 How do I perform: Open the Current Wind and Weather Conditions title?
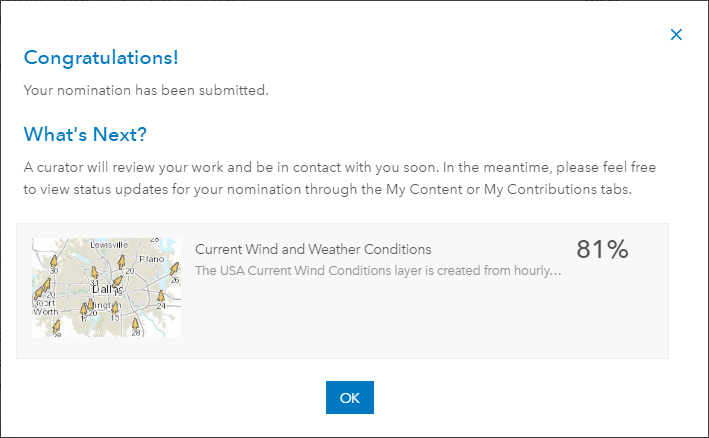(313, 249)
